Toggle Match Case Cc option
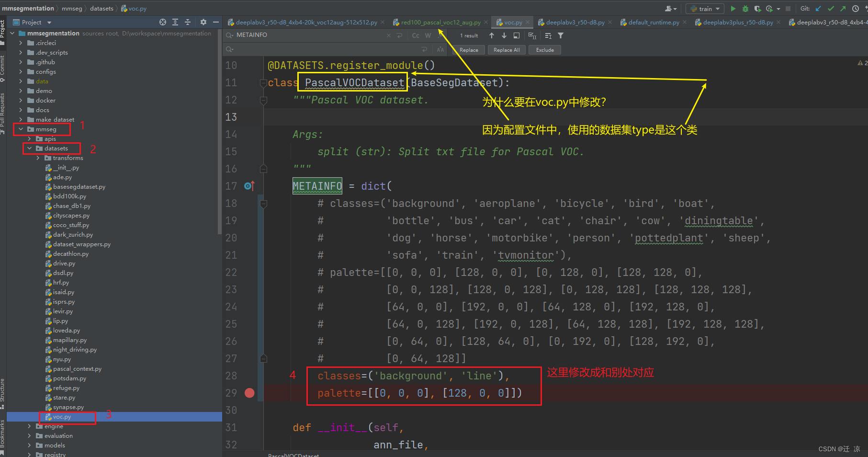 coord(416,35)
